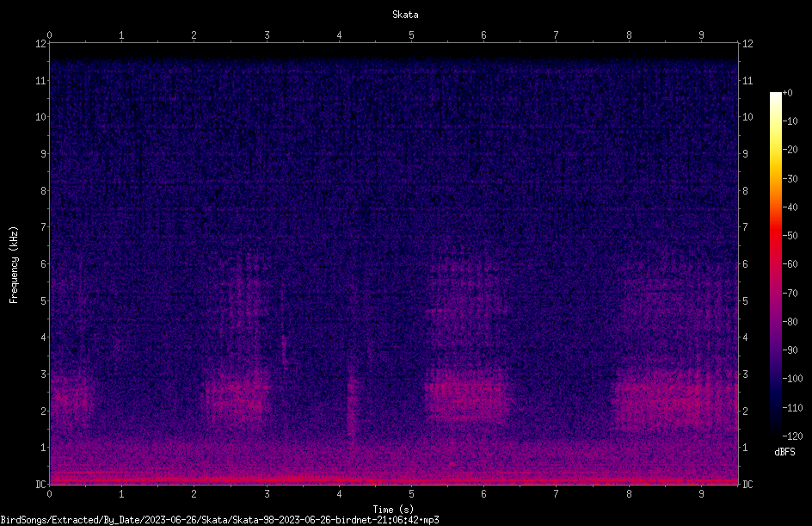This screenshot has width=812, height=526.
Task: Click the color scale gradient bar
Action: (775, 263)
